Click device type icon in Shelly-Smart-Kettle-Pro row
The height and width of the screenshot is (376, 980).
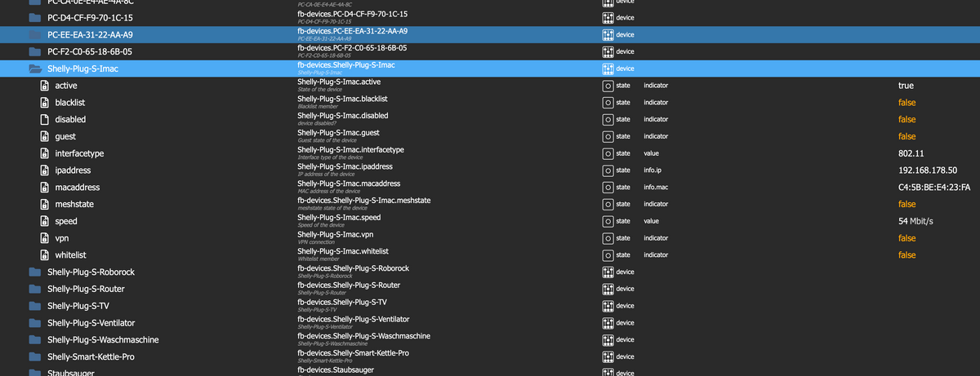tap(607, 357)
